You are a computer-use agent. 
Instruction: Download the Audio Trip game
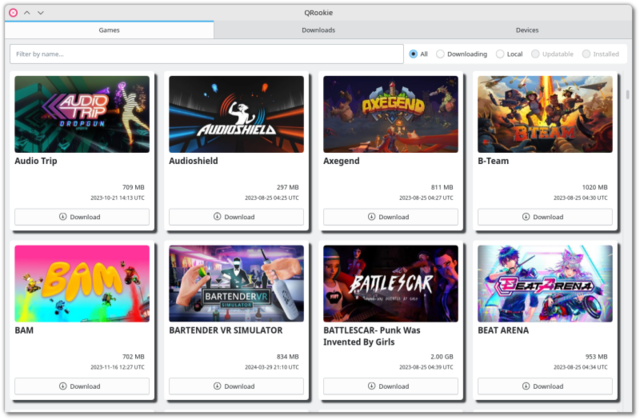82,217
